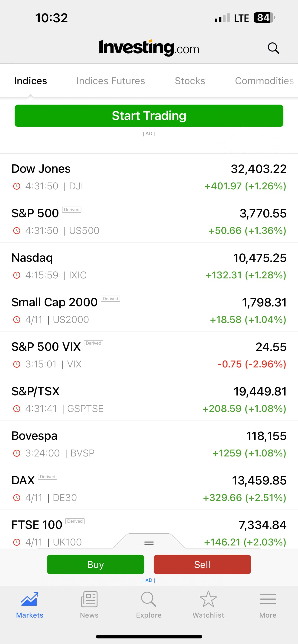Tap the clock icon in S&P 500 VIX row

17,364
